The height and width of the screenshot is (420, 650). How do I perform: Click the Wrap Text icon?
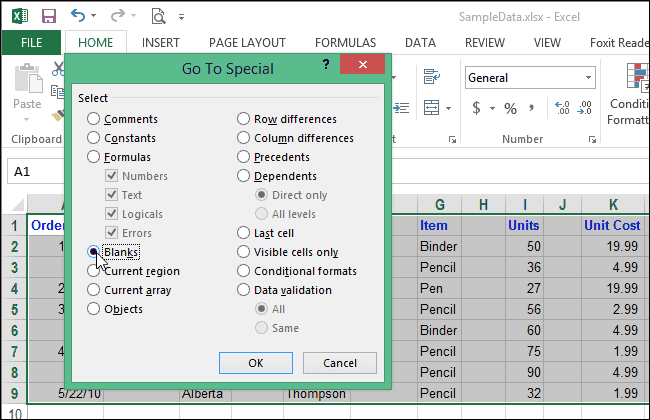coord(432,78)
